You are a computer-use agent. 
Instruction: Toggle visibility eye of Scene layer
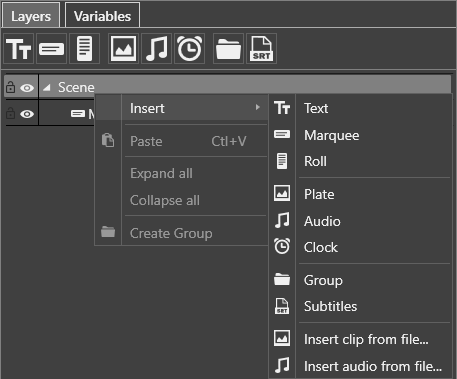click(x=27, y=88)
